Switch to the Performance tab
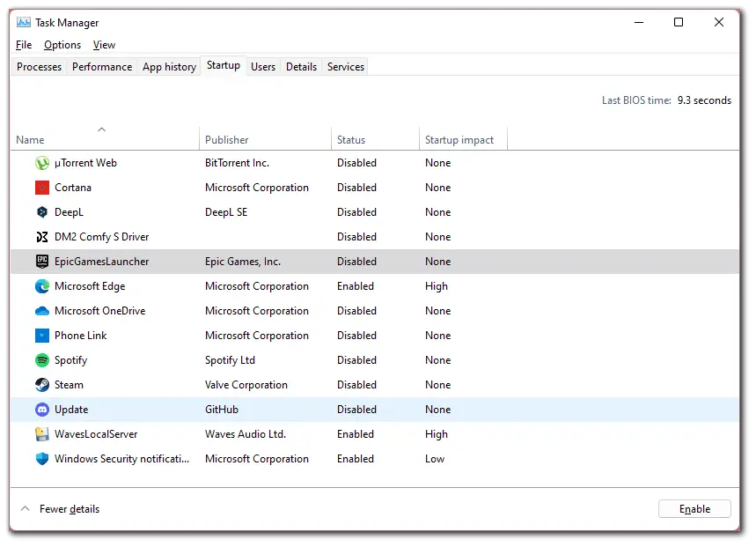The image size is (756, 547). point(102,67)
